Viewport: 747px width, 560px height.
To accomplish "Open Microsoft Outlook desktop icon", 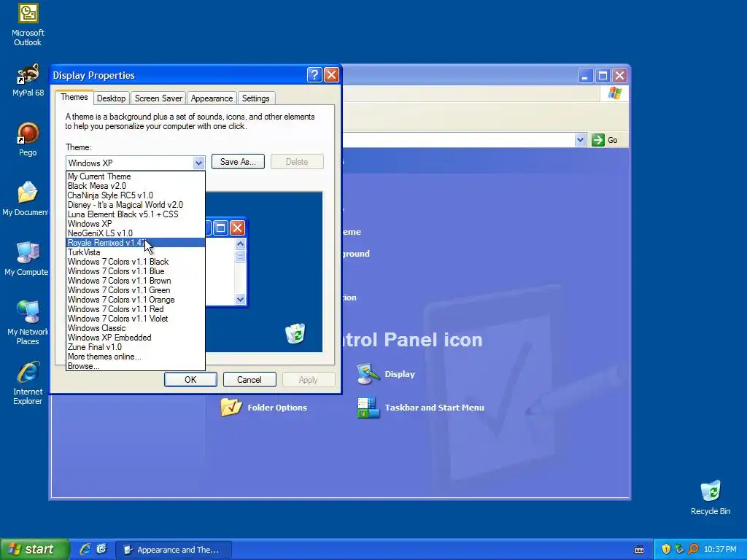I will pyautogui.click(x=28, y=24).
